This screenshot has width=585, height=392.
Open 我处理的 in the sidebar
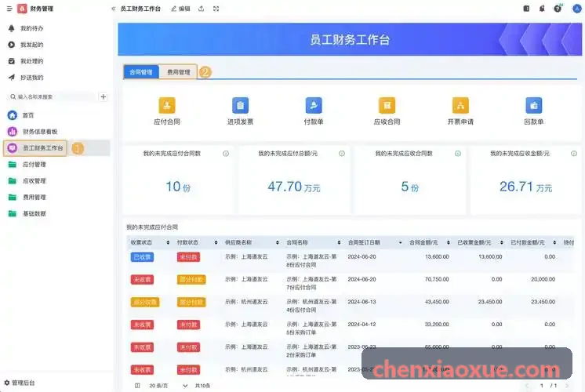click(31, 61)
